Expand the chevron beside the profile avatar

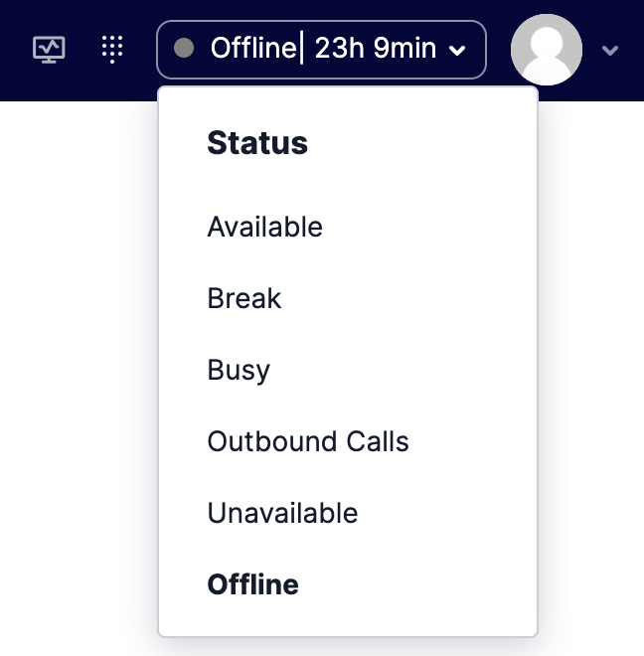(x=609, y=51)
